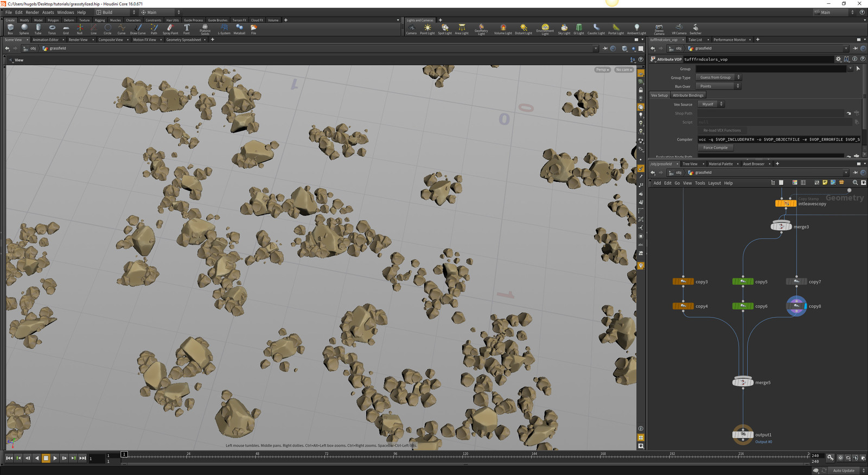Open the network editor find/search icon

point(856,183)
